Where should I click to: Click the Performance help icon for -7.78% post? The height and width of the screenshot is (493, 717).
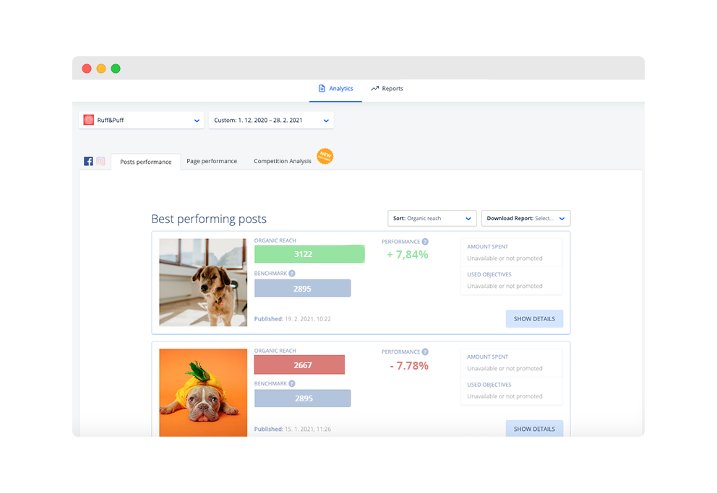point(425,352)
